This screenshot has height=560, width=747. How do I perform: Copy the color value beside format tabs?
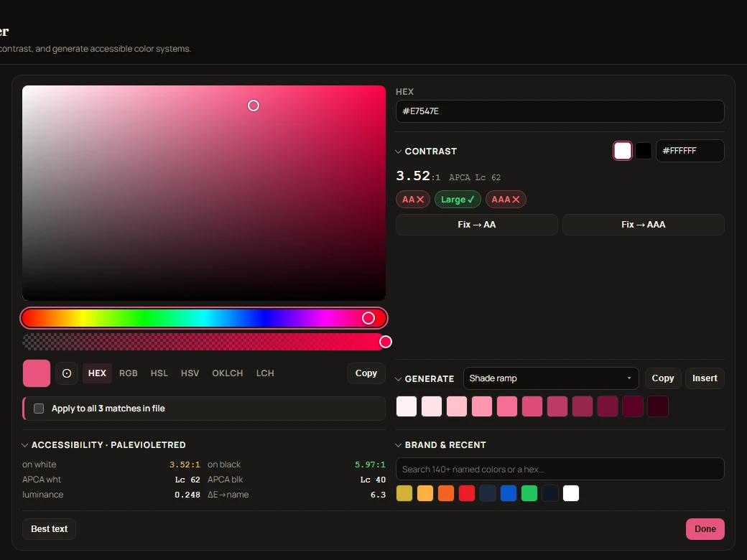pos(366,373)
